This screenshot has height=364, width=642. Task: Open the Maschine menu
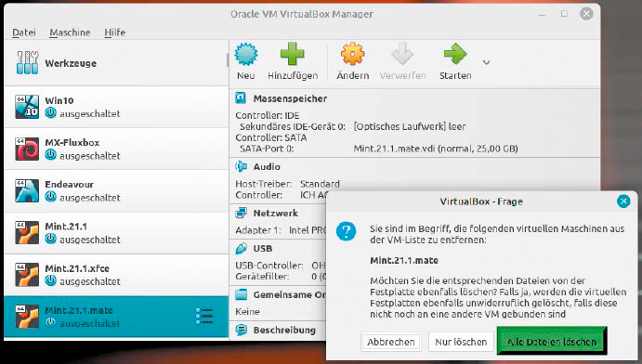click(70, 32)
